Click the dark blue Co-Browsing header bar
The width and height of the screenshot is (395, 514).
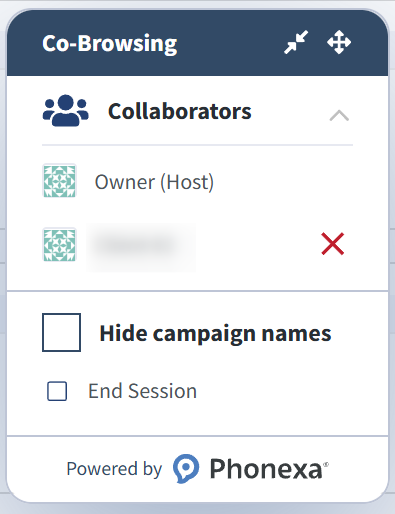197,43
